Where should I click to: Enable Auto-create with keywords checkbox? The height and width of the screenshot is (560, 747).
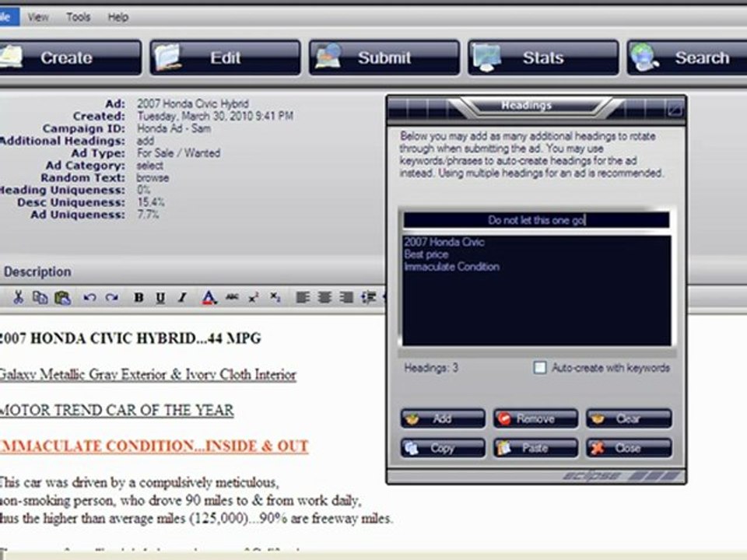[540, 368]
